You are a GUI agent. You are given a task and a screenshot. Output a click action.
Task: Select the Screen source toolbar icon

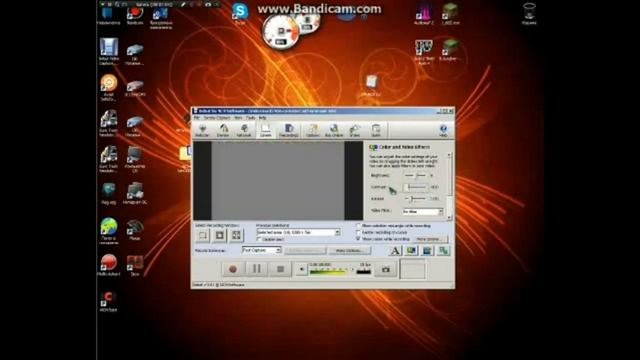pyautogui.click(x=266, y=130)
